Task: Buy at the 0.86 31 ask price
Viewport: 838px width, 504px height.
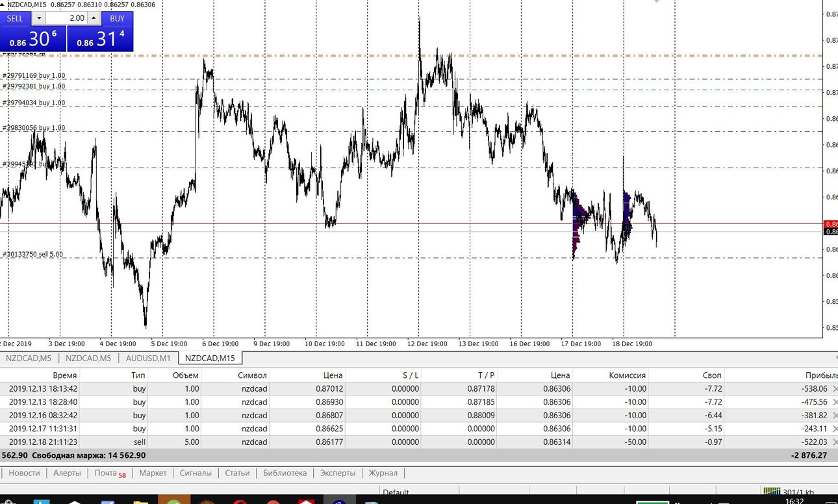Action: (x=101, y=39)
